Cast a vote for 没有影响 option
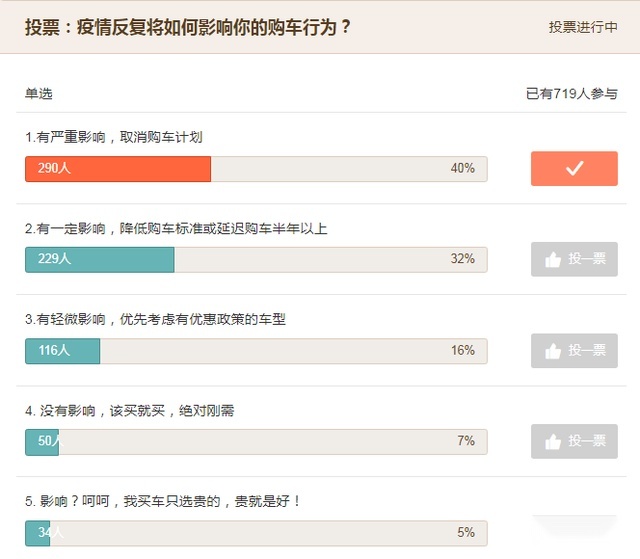640x559 pixels. click(574, 442)
